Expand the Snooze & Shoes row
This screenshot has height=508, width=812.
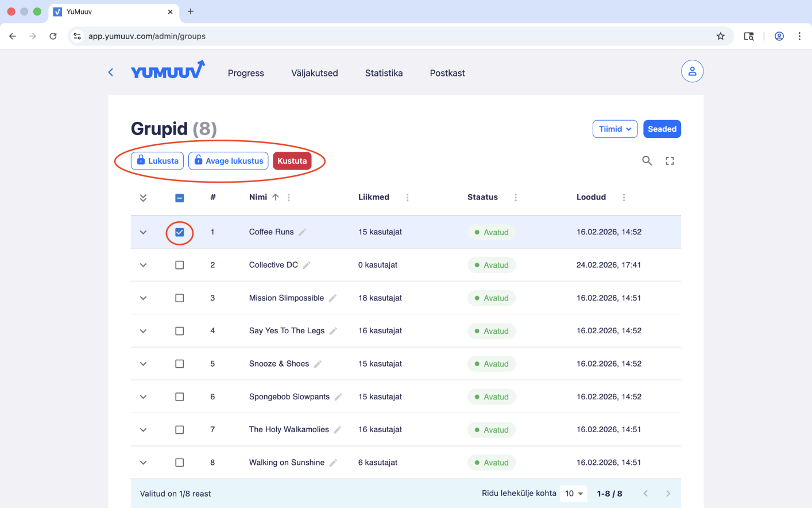pyautogui.click(x=143, y=364)
